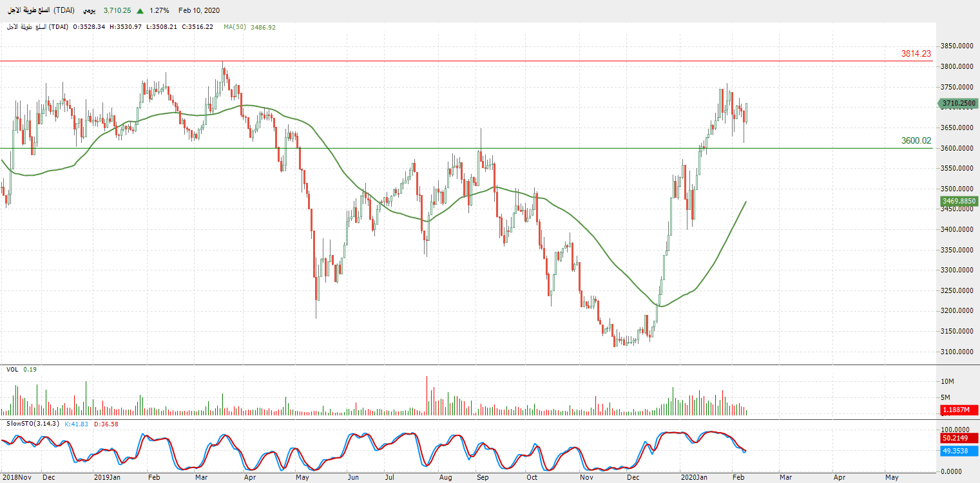980x483 pixels.
Task: Click the 3100.0000 price axis label
Action: [x=957, y=352]
